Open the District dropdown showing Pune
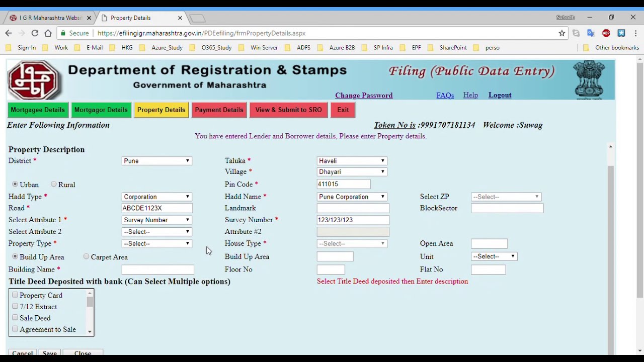 [x=156, y=161]
